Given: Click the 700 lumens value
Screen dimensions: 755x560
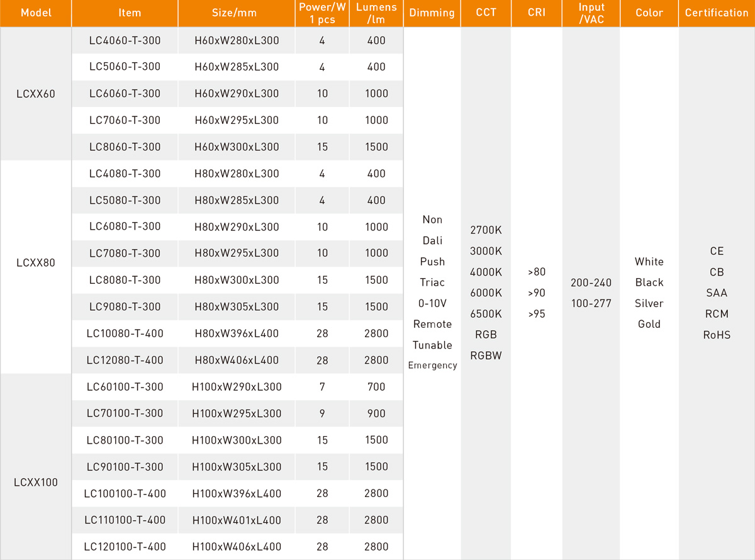Looking at the screenshot, I should click(x=376, y=387).
